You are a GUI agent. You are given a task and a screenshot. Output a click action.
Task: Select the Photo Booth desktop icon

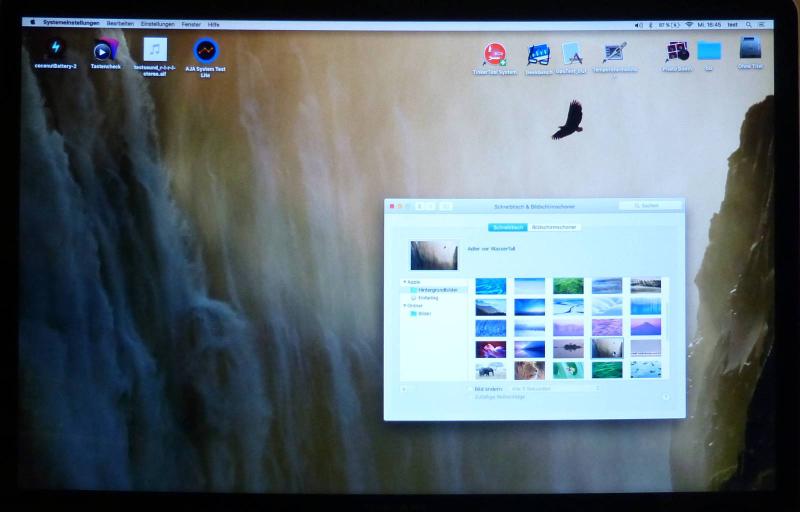click(x=677, y=52)
